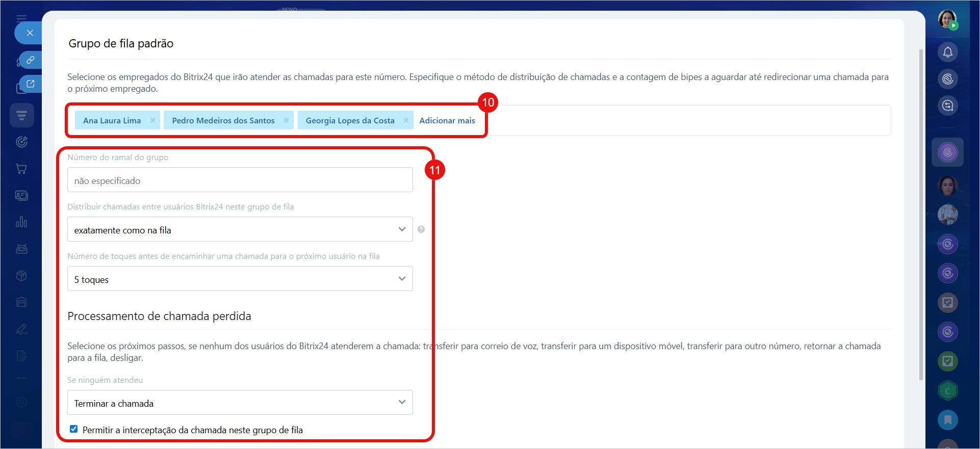Image resolution: width=980 pixels, height=449 pixels.
Task: Open panel in new window icon
Action: [x=30, y=84]
